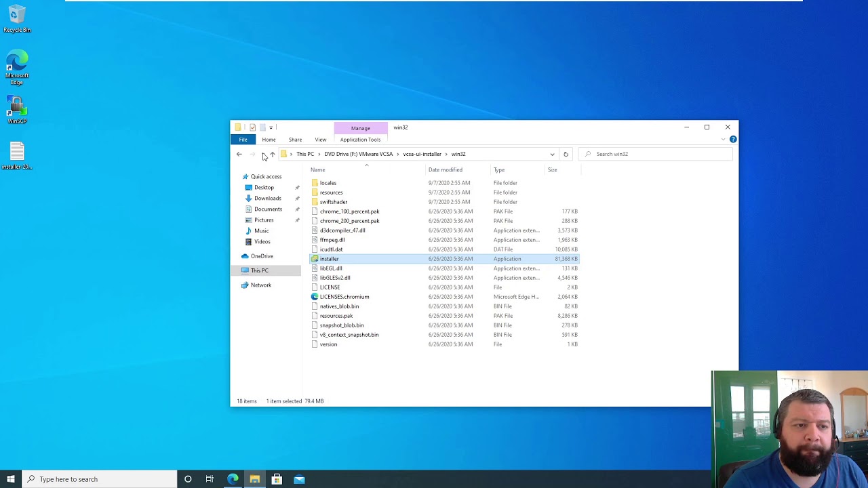Screen dimensions: 868x488
Task: Expand the ribbon with the chevron
Action: coord(723,140)
